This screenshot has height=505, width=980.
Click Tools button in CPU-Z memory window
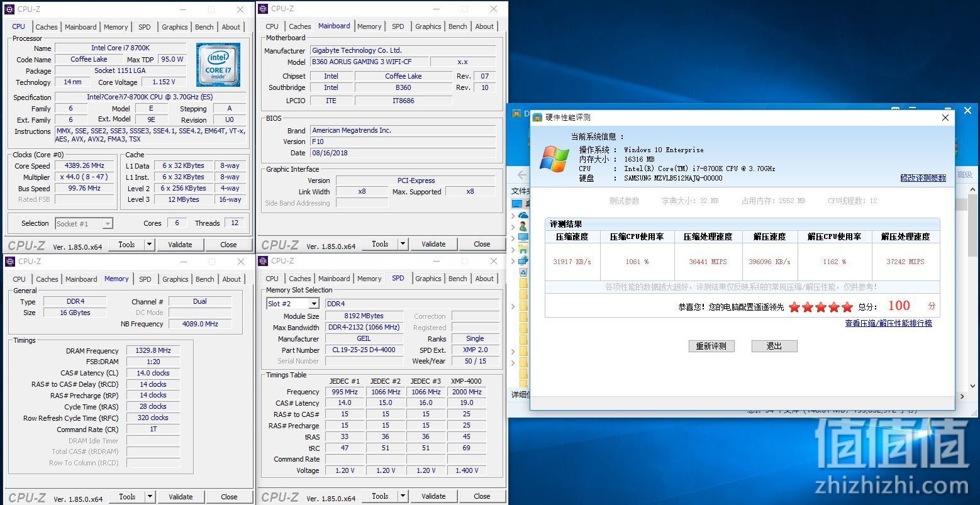[x=127, y=497]
